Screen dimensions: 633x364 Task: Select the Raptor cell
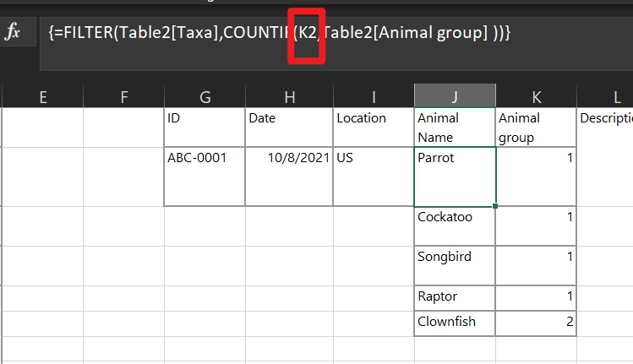455,298
